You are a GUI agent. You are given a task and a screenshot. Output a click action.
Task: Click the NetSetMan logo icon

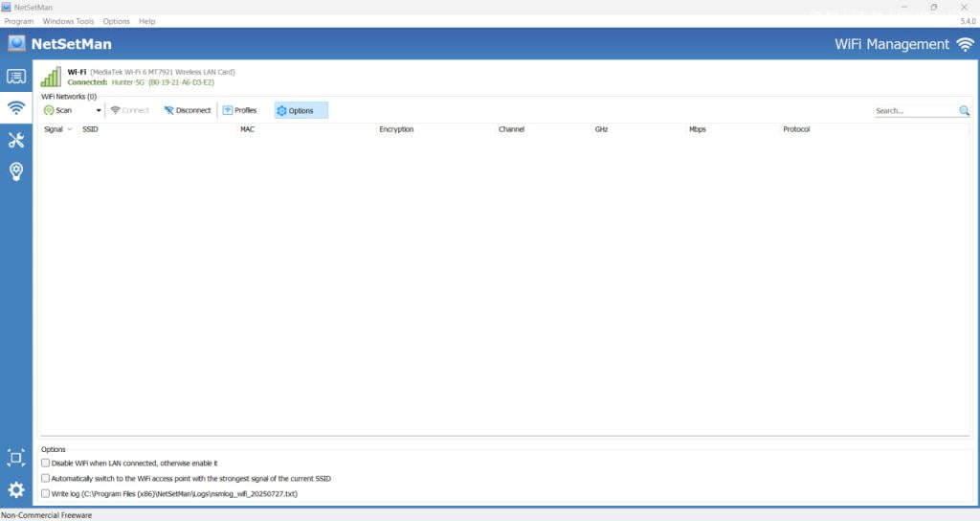pos(17,44)
